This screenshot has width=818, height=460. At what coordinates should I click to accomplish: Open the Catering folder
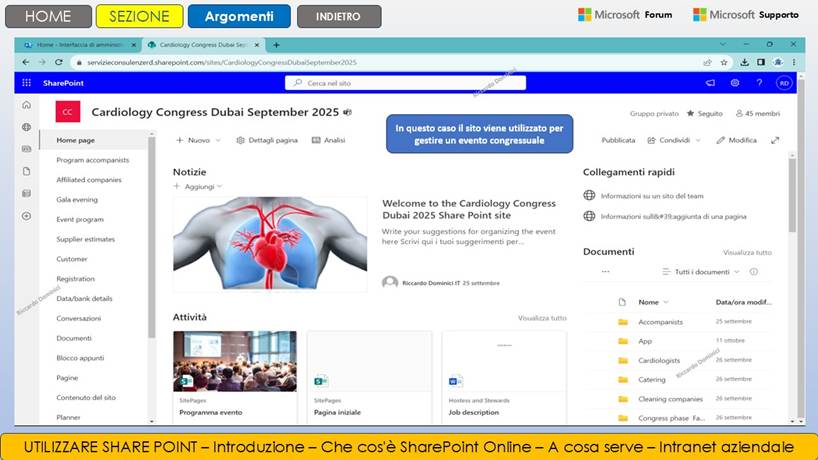652,380
